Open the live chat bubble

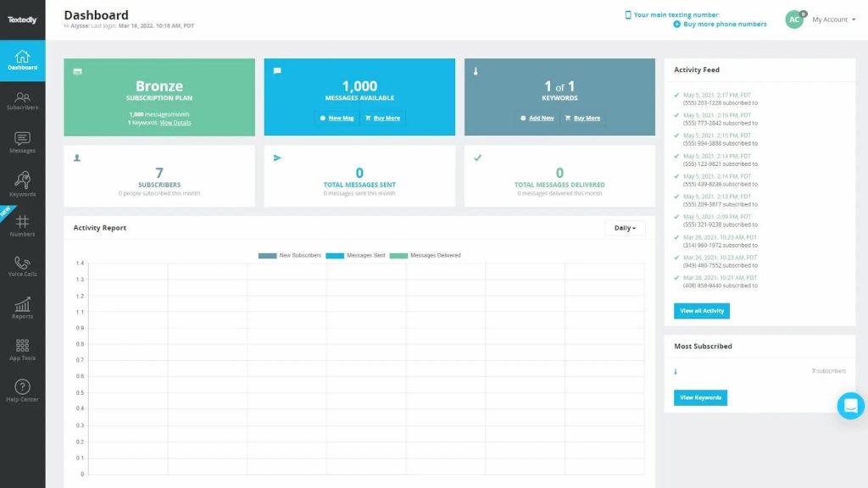click(850, 406)
